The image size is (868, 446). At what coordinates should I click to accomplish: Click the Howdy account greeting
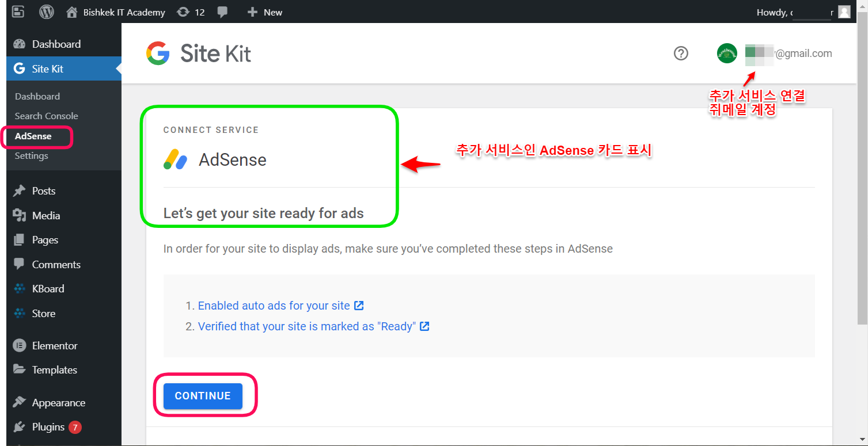pyautogui.click(x=795, y=12)
